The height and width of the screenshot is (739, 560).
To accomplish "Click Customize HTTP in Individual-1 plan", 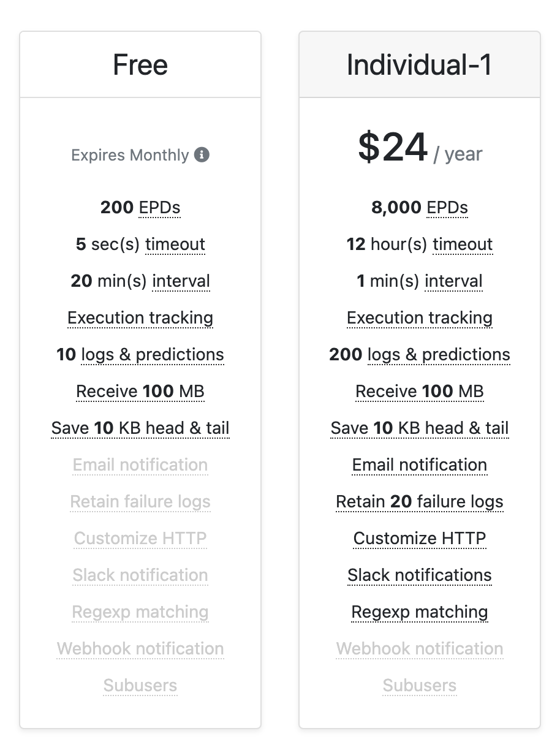I will point(420,539).
